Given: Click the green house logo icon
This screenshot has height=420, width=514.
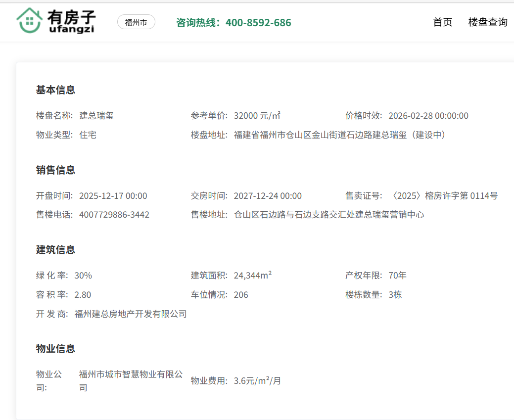Looking at the screenshot, I should [29, 21].
